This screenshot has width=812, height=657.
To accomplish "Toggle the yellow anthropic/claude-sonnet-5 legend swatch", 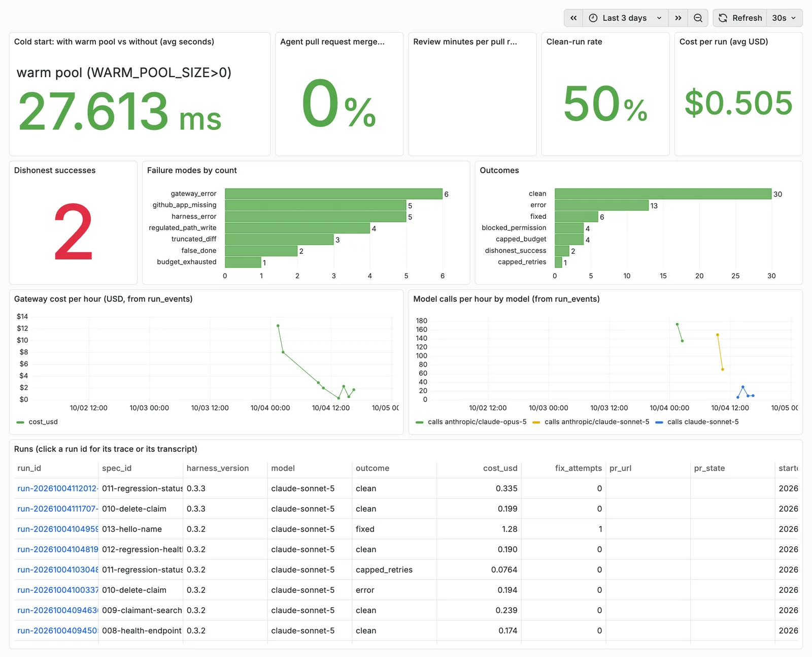I will [536, 422].
